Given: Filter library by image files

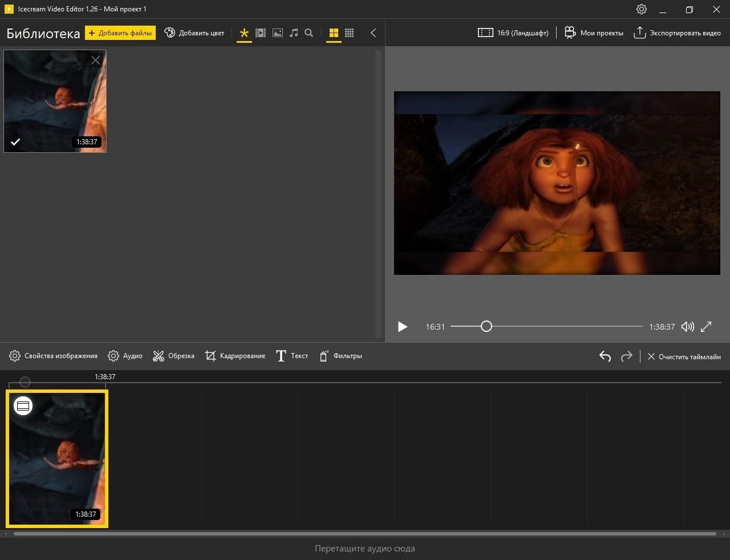Looking at the screenshot, I should click(x=278, y=33).
